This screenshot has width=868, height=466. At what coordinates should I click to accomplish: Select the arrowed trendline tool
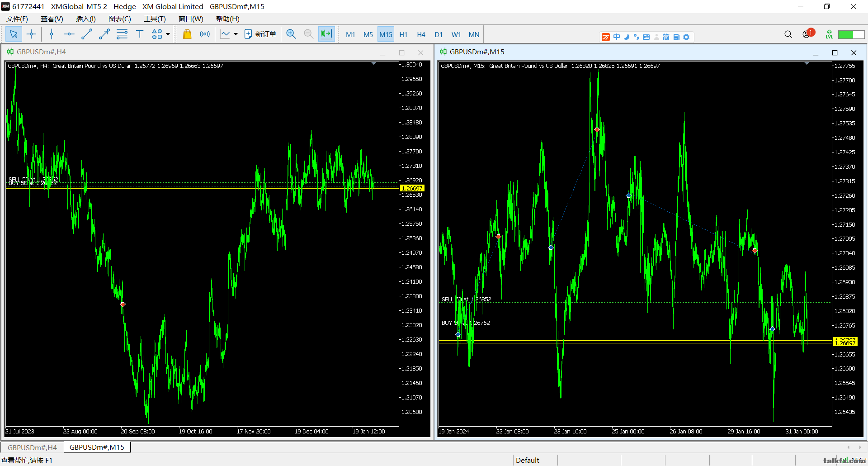pos(104,34)
